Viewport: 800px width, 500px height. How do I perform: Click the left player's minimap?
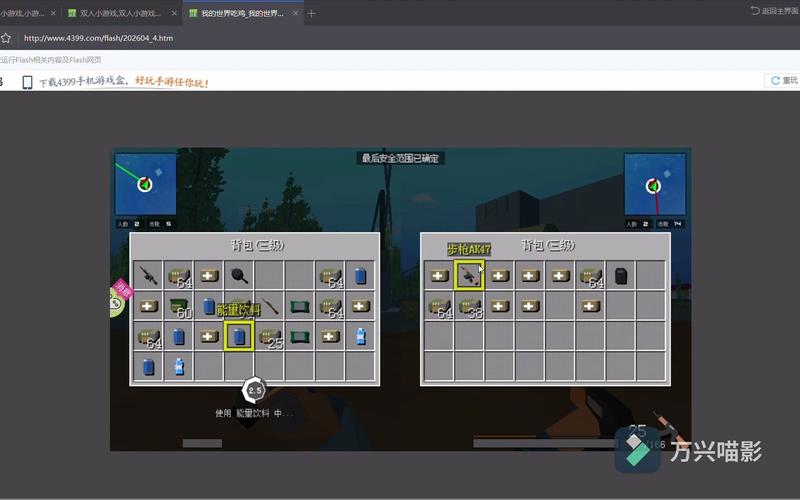145,184
